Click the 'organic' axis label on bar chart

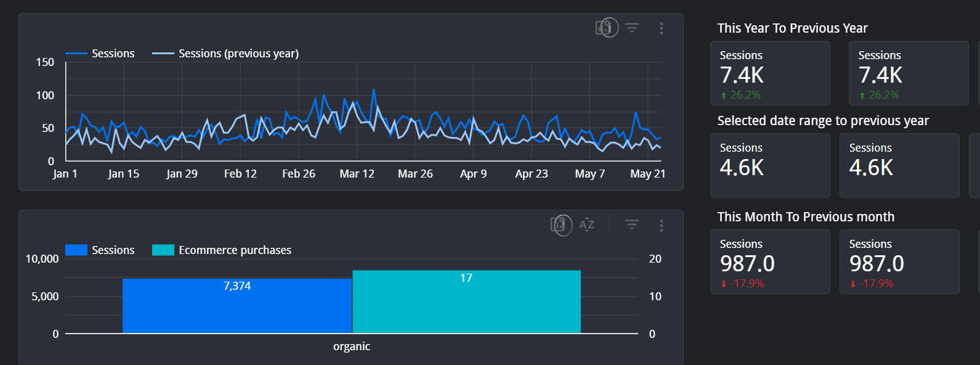pyautogui.click(x=352, y=347)
